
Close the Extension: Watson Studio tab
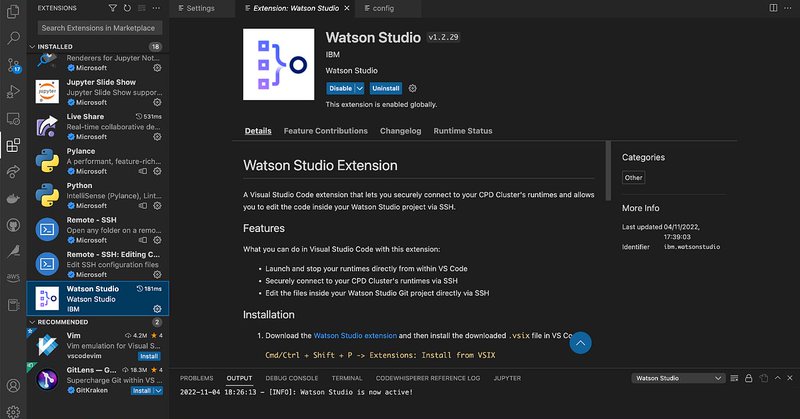(x=347, y=8)
